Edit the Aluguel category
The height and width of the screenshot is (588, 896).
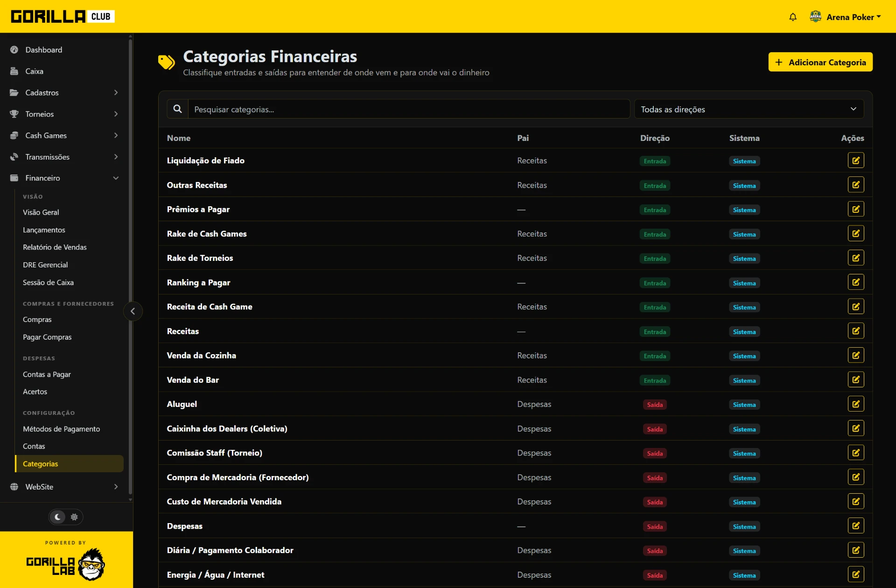[x=856, y=404]
